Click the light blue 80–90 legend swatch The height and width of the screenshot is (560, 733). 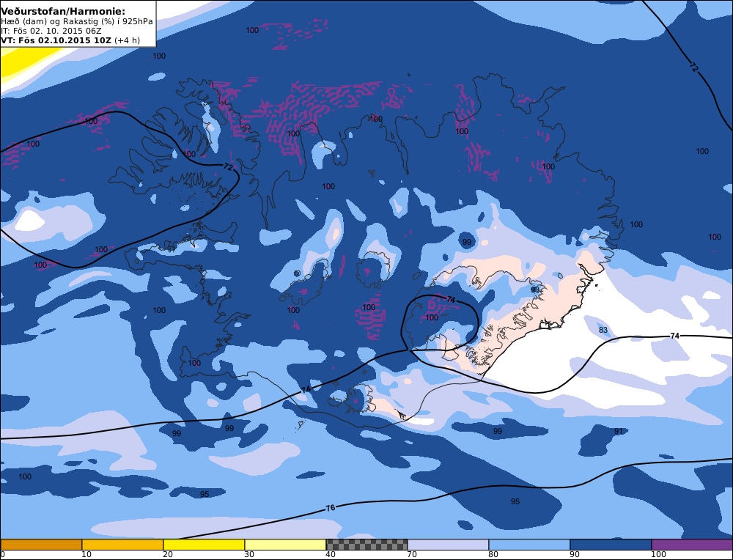(x=529, y=545)
